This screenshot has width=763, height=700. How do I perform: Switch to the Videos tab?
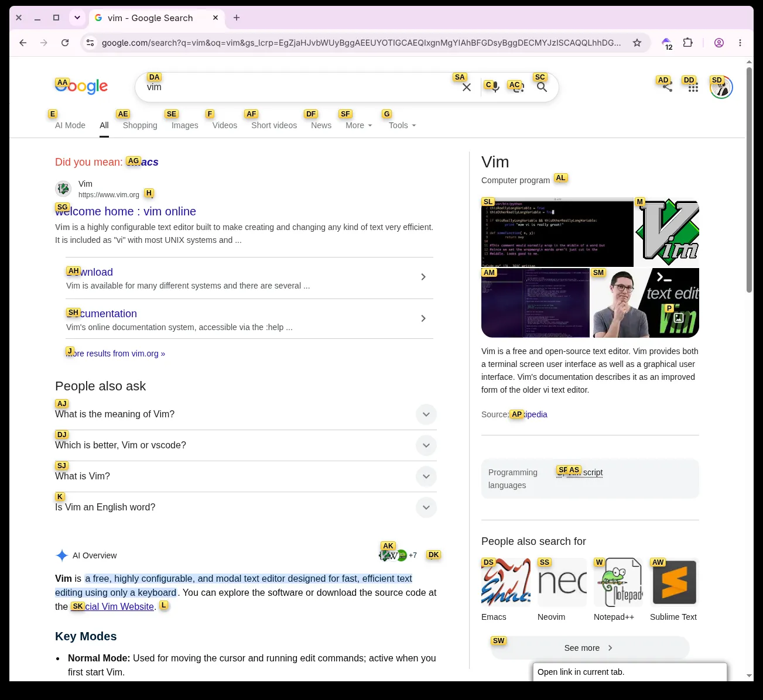click(x=225, y=125)
